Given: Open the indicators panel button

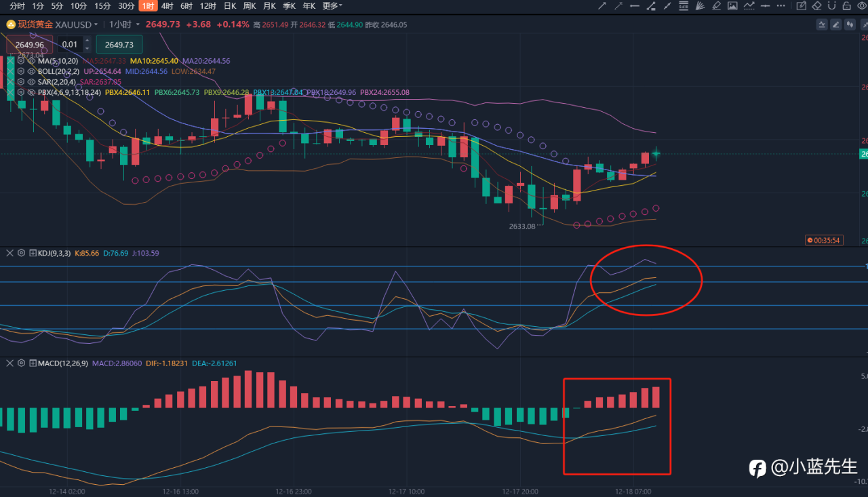Looking at the screenshot, I should (x=822, y=24).
